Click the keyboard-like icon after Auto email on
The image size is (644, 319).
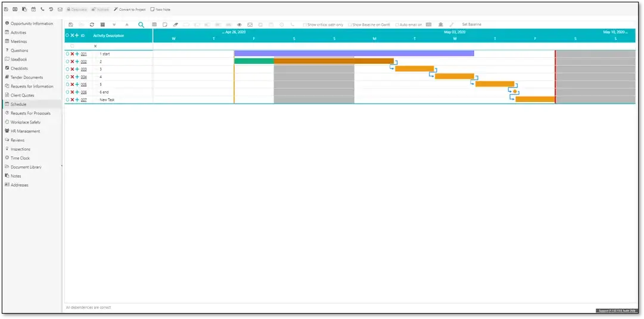(x=428, y=24)
